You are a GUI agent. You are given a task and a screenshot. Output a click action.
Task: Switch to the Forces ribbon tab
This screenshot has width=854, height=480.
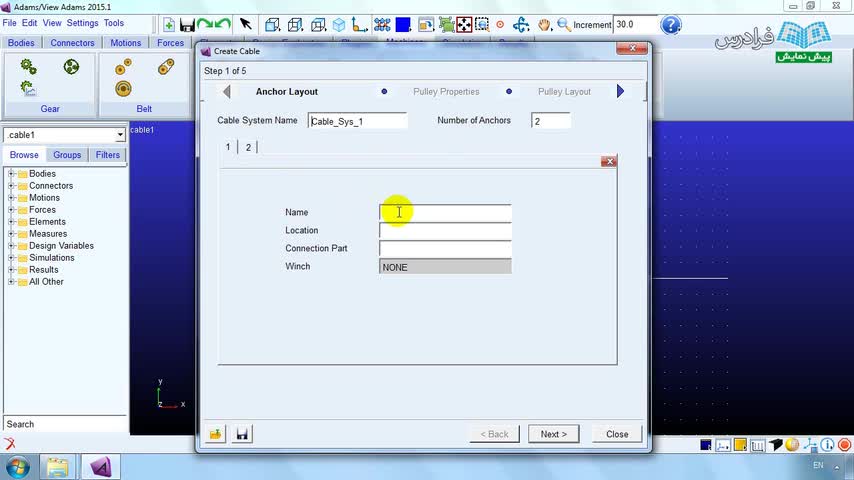170,42
